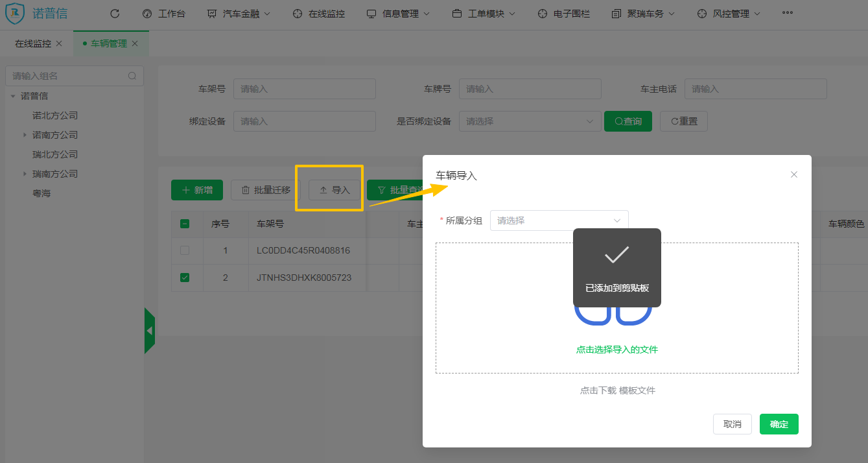868x463 pixels.
Task: Open the 汽车金融 menu
Action: pos(239,14)
